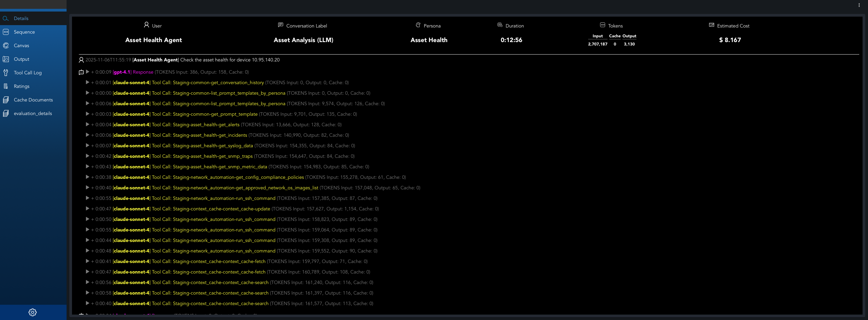Expand the get_syslog_data tool call row
The height and width of the screenshot is (320, 868).
pos(87,146)
